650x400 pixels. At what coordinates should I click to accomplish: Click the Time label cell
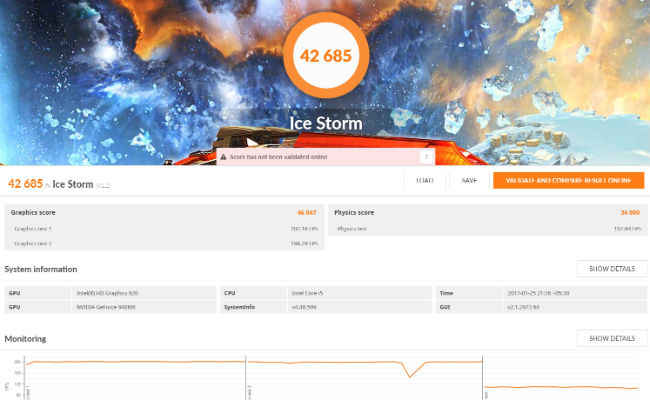[x=469, y=293]
